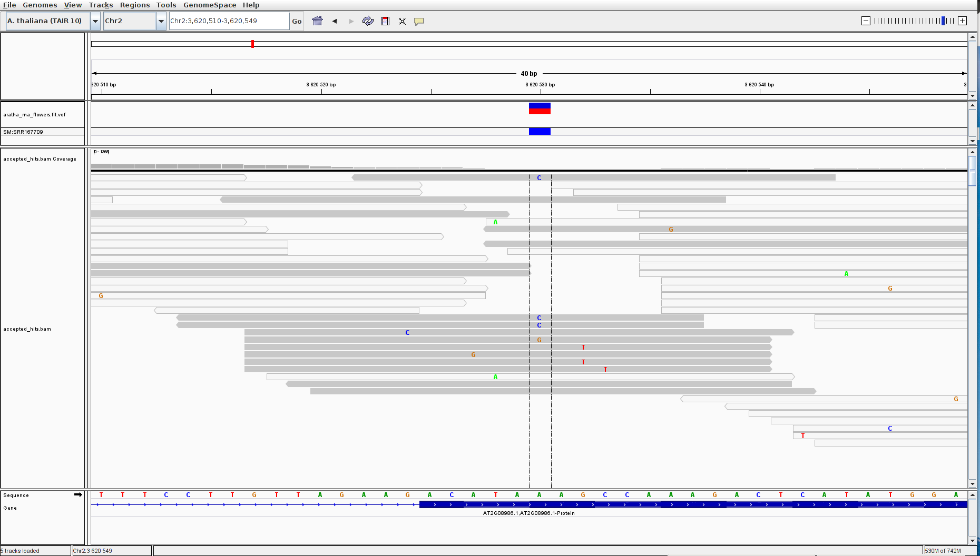Click the locus input field
This screenshot has height=556, width=980.
click(x=229, y=21)
